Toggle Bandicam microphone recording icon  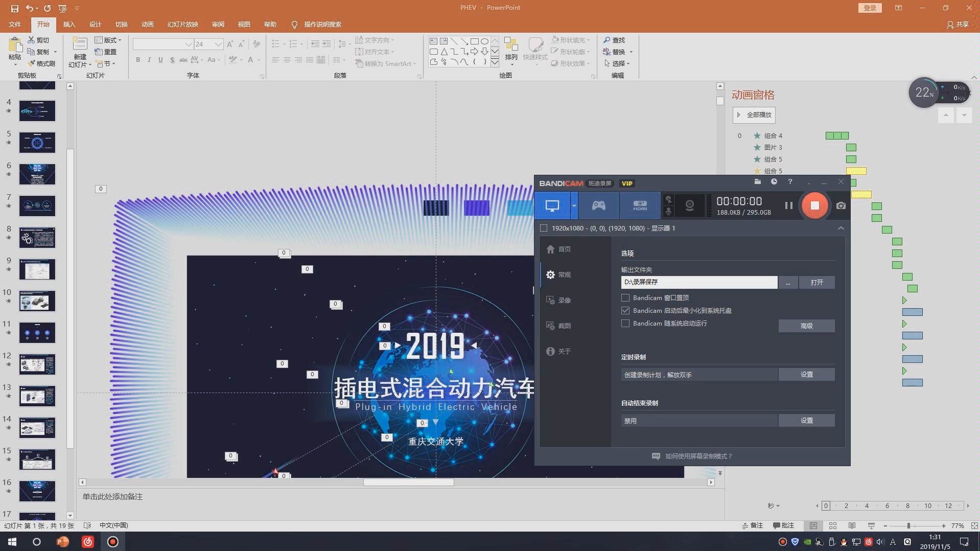click(668, 212)
